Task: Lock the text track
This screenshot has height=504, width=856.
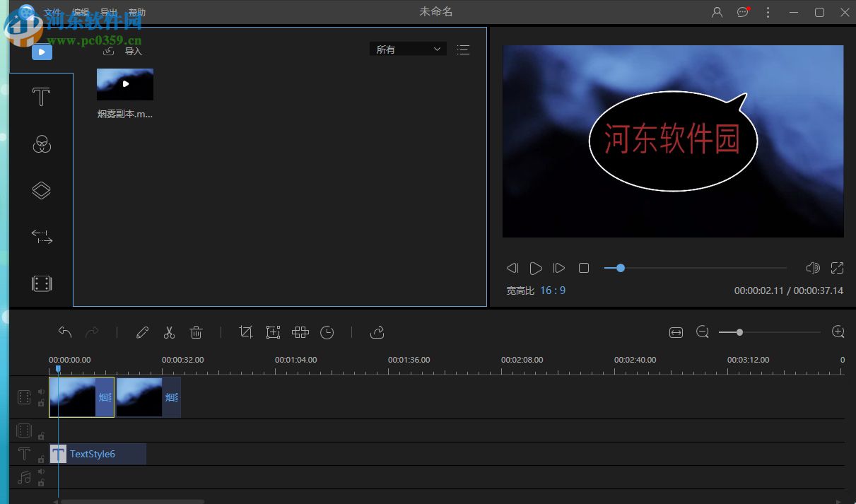Action: pyautogui.click(x=42, y=458)
